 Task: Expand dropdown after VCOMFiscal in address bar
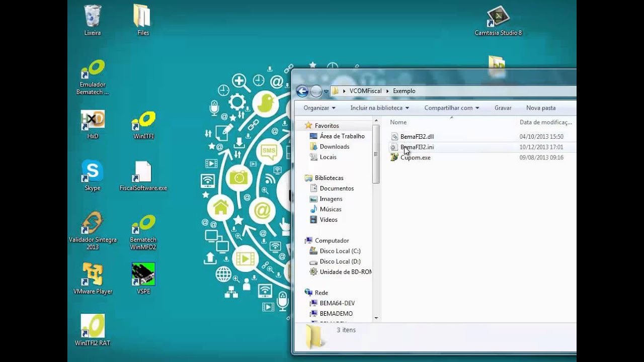pyautogui.click(x=387, y=91)
